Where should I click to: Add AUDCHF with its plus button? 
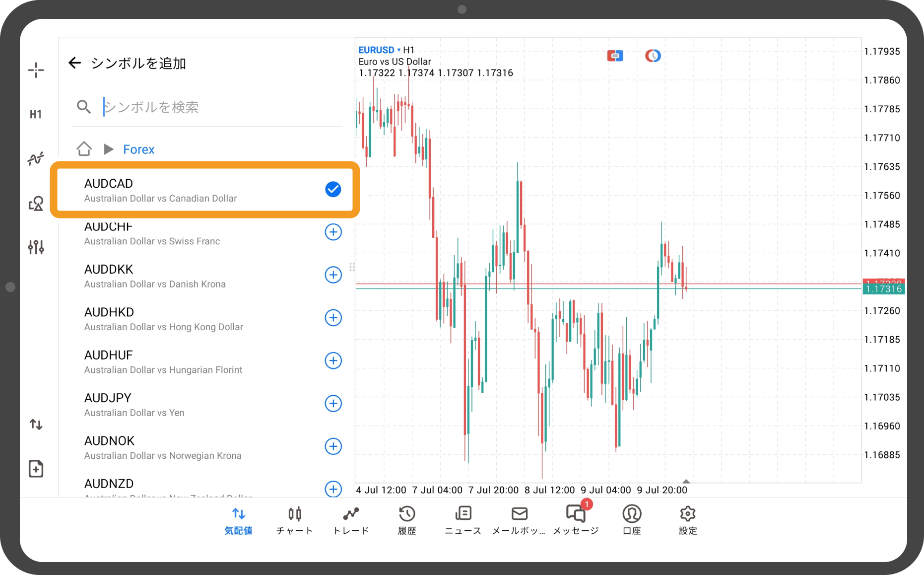(333, 232)
